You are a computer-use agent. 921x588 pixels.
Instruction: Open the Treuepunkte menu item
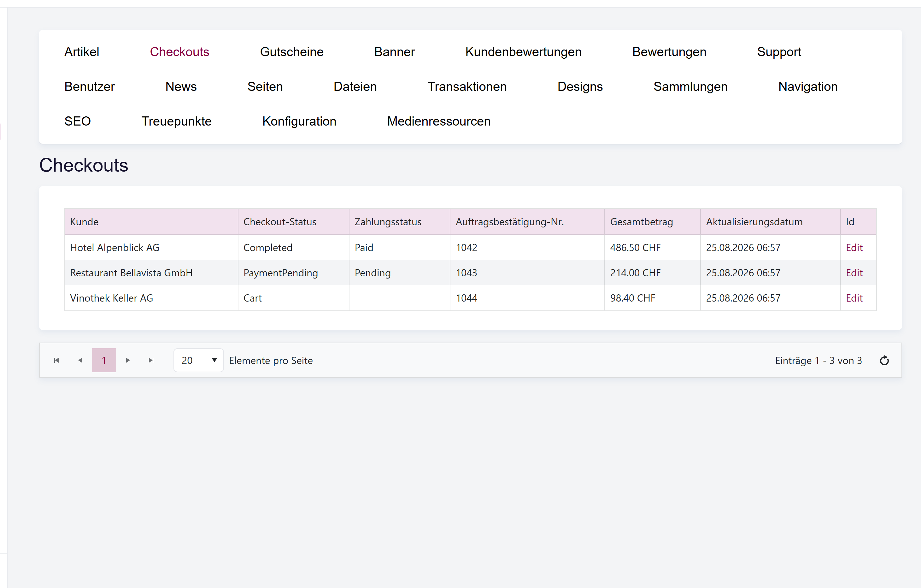coord(177,121)
